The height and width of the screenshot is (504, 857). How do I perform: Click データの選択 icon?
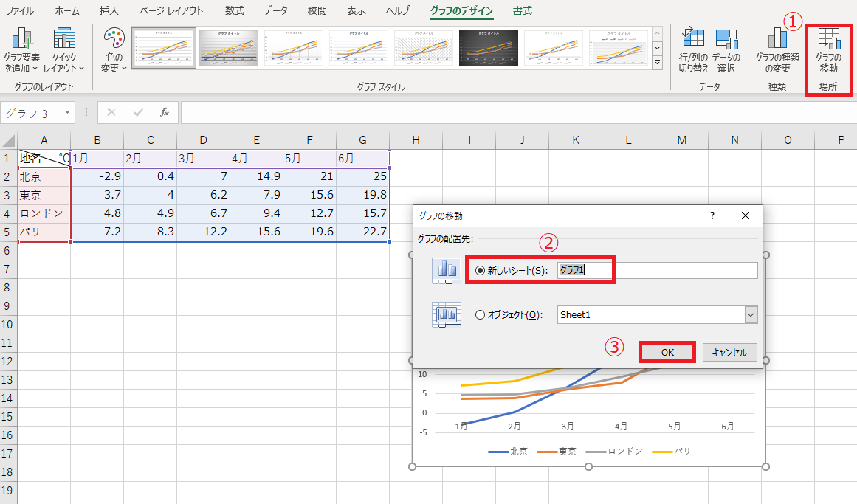click(x=726, y=50)
